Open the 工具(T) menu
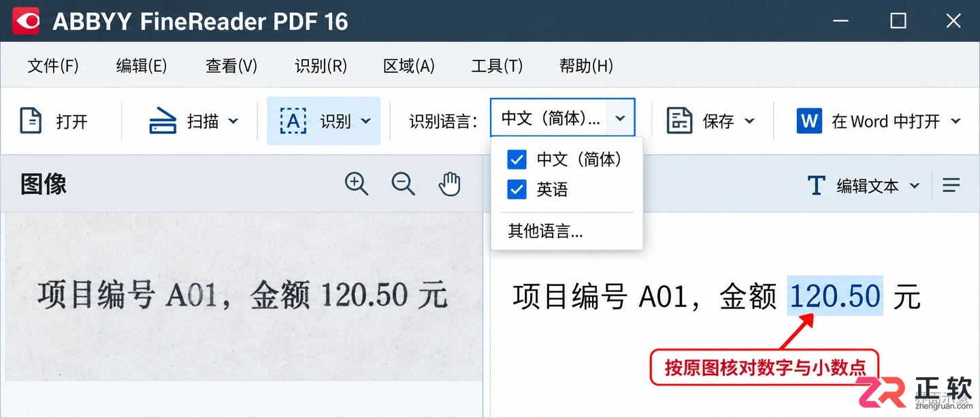The image size is (980, 418). pos(497,66)
